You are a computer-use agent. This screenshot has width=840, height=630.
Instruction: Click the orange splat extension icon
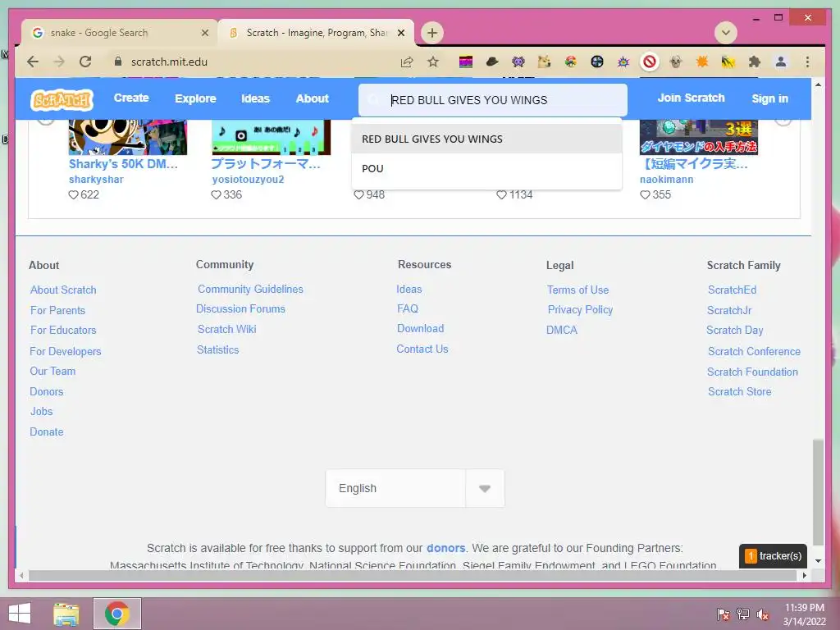(702, 62)
